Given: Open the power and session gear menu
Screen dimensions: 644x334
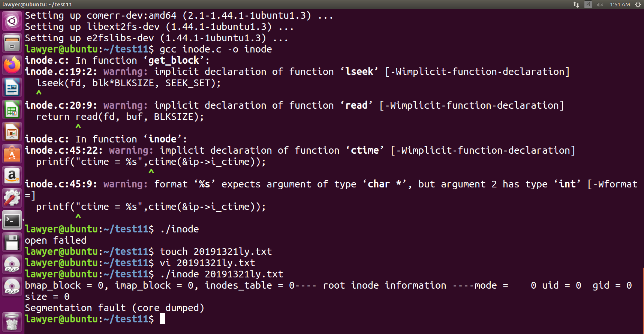Looking at the screenshot, I should (x=638, y=4).
